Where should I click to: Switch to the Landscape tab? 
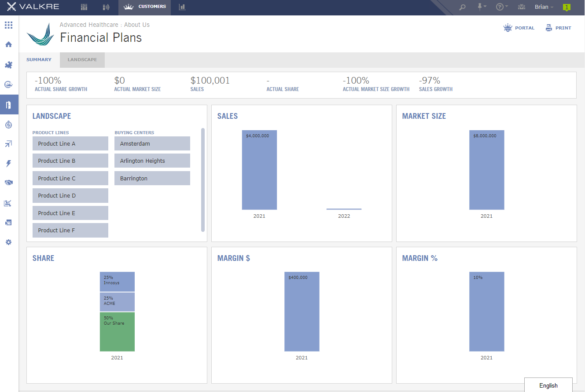click(82, 60)
